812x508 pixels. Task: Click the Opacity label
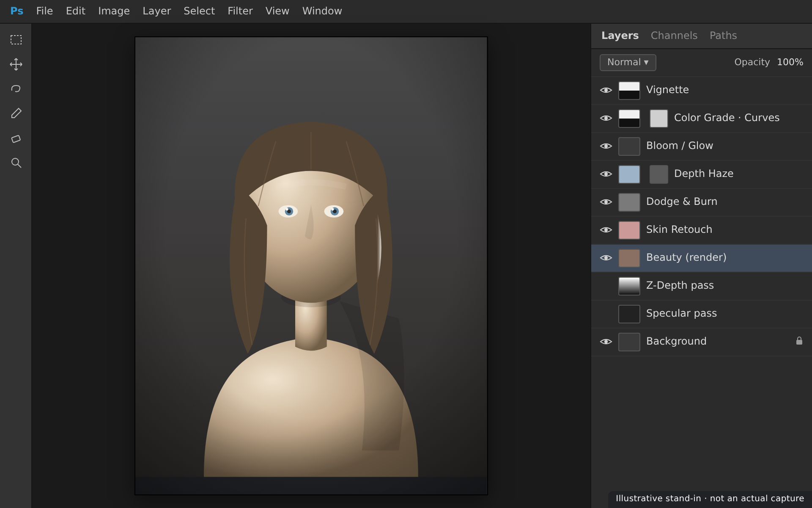[752, 62]
